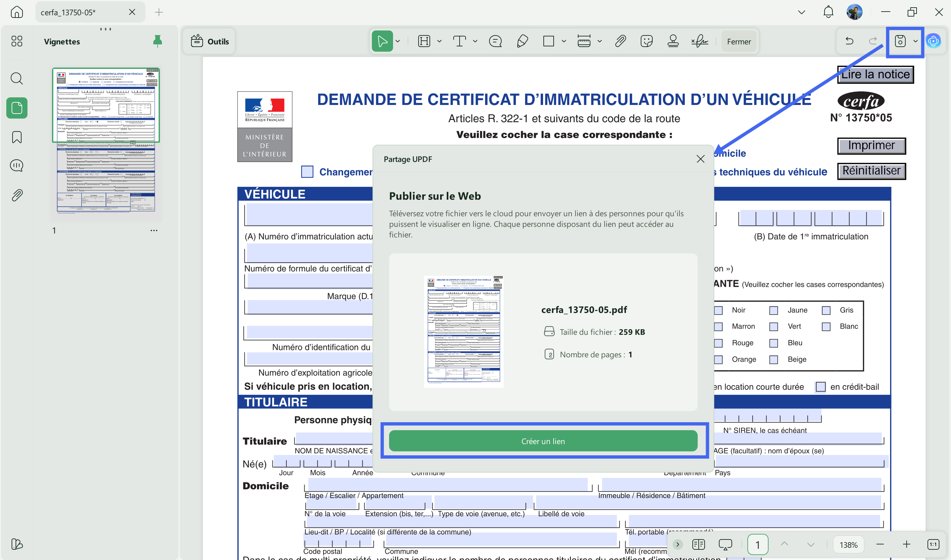The width and height of the screenshot is (951, 560).
Task: Open thumbnail page 1 more options
Action: 154,230
